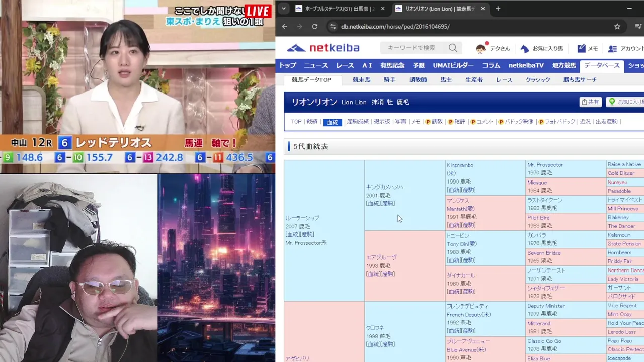
Task: Select the データベース nav tab
Action: coord(602,66)
